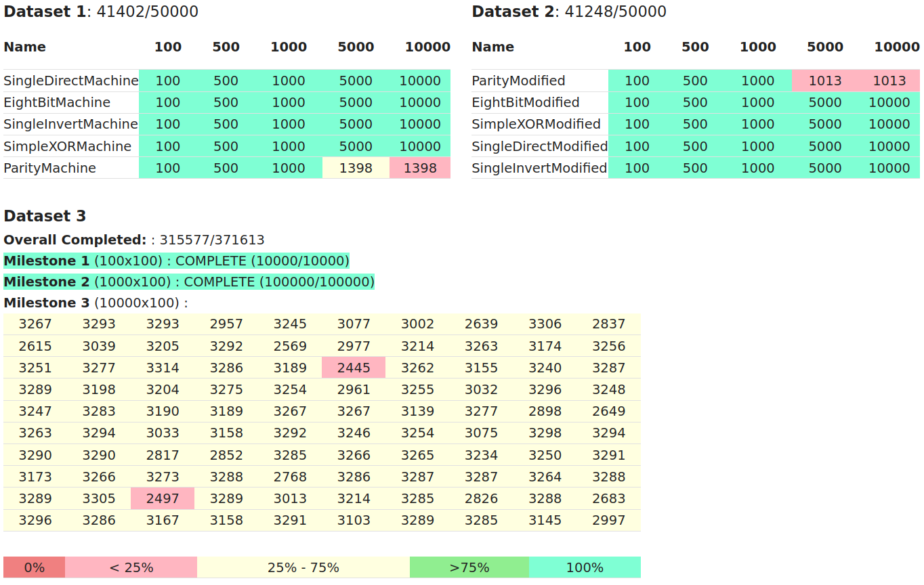Click the 2615 cell in Milestone 3 grid
924x585 pixels.
[x=35, y=346]
